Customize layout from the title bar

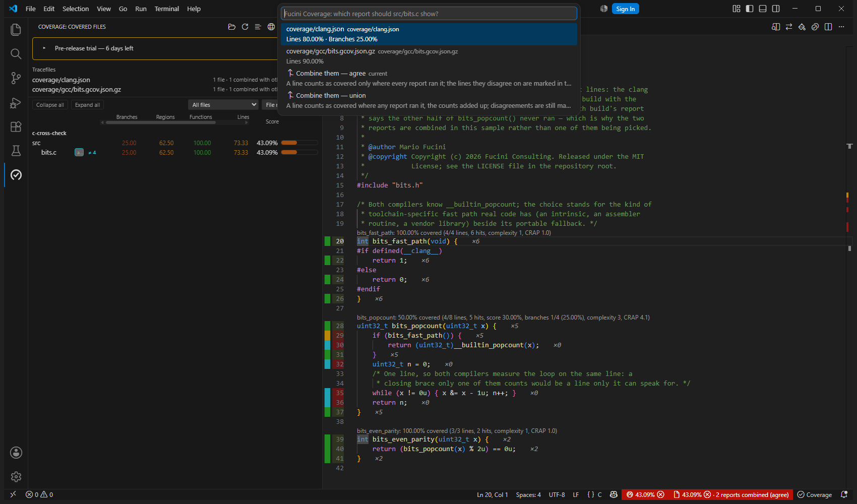pyautogui.click(x=737, y=9)
